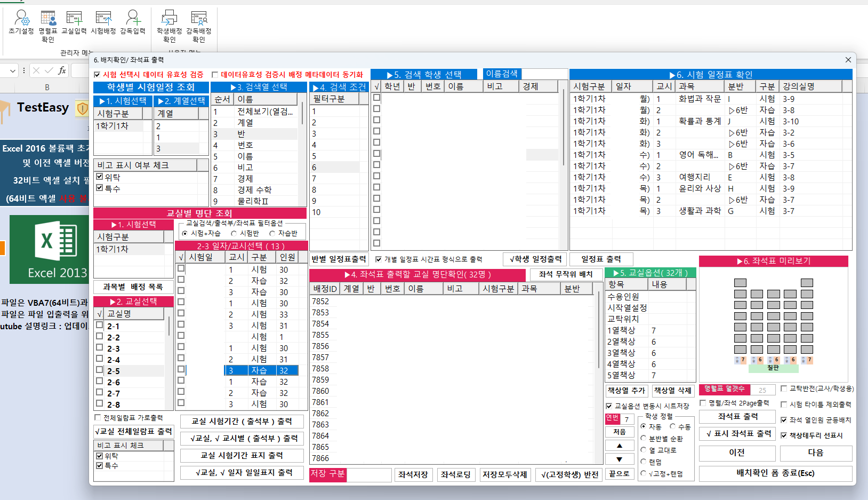Toggle 시험 선택시 데이터 유효성 검증 checkbox
The width and height of the screenshot is (868, 500).
click(x=97, y=75)
